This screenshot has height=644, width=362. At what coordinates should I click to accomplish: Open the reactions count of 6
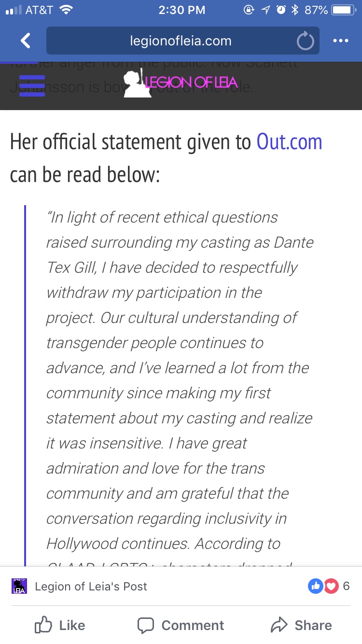click(346, 587)
